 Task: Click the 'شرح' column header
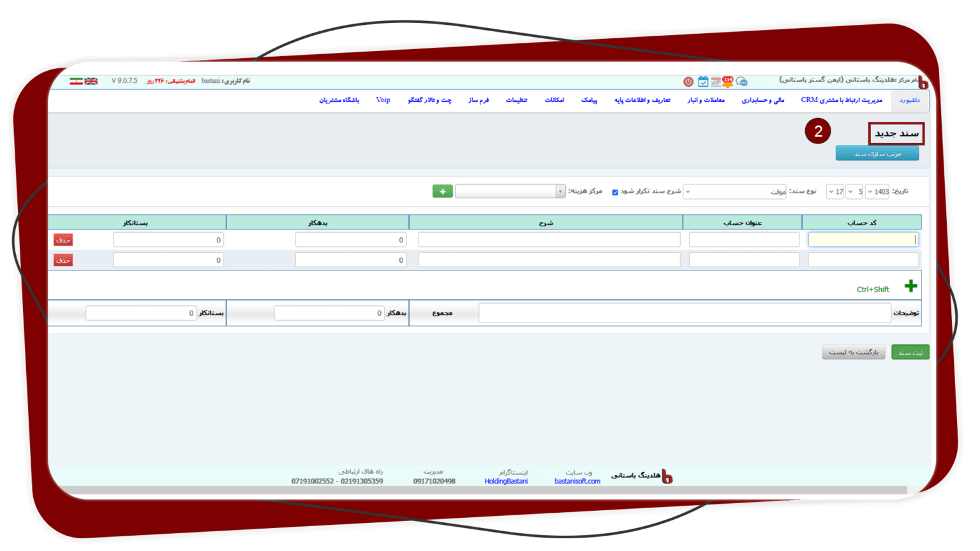(546, 223)
